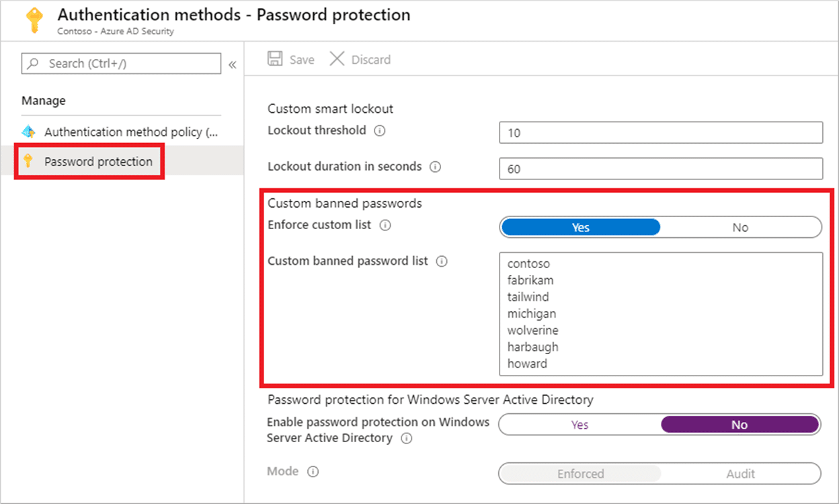Viewport: 839px width, 504px height.
Task: Enable password protection on Windows Server Active Directory
Action: tap(580, 424)
